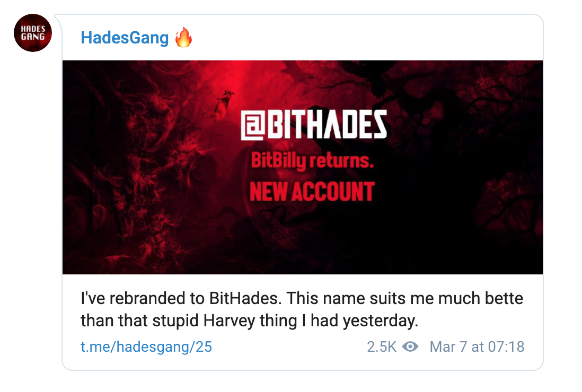Click the BitBilly returns caption in the banner

pyautogui.click(x=313, y=161)
